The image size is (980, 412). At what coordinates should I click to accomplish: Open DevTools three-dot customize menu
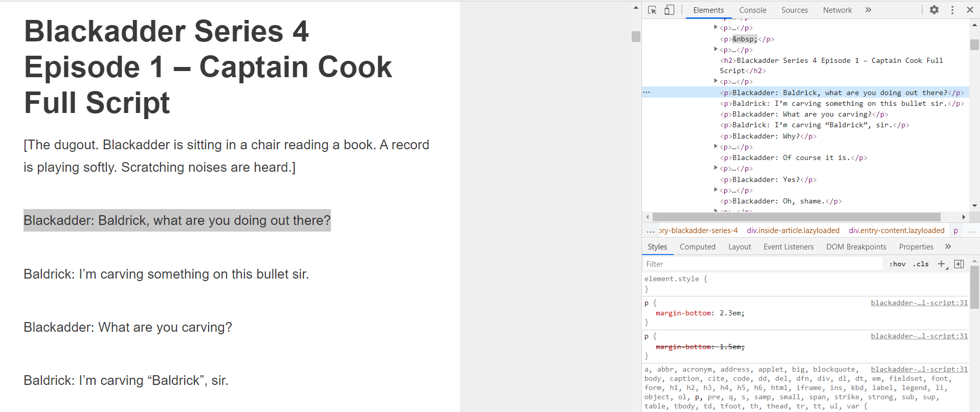point(952,10)
